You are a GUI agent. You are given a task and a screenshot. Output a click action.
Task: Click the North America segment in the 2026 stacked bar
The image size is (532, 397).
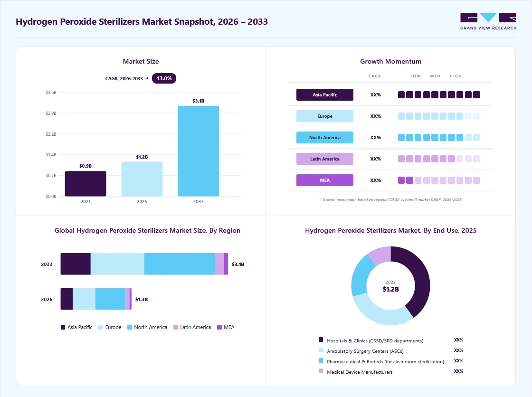click(110, 299)
